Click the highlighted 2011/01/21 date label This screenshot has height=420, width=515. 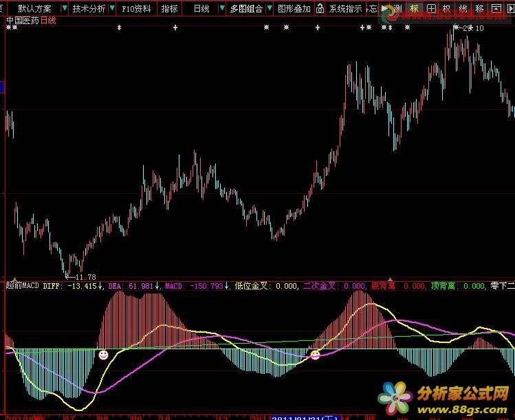(305, 418)
